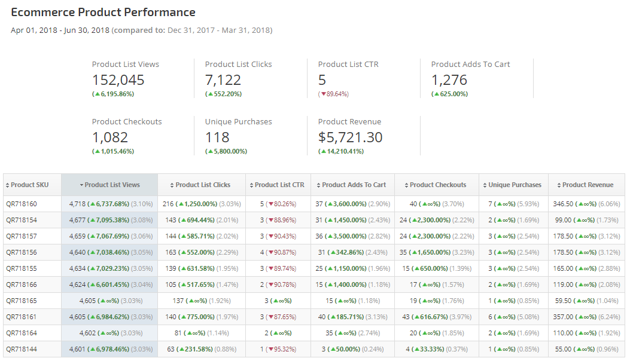Image resolution: width=630 pixels, height=364 pixels.
Task: Click the red down arrow under Product List CTR summary
Action: (323, 94)
